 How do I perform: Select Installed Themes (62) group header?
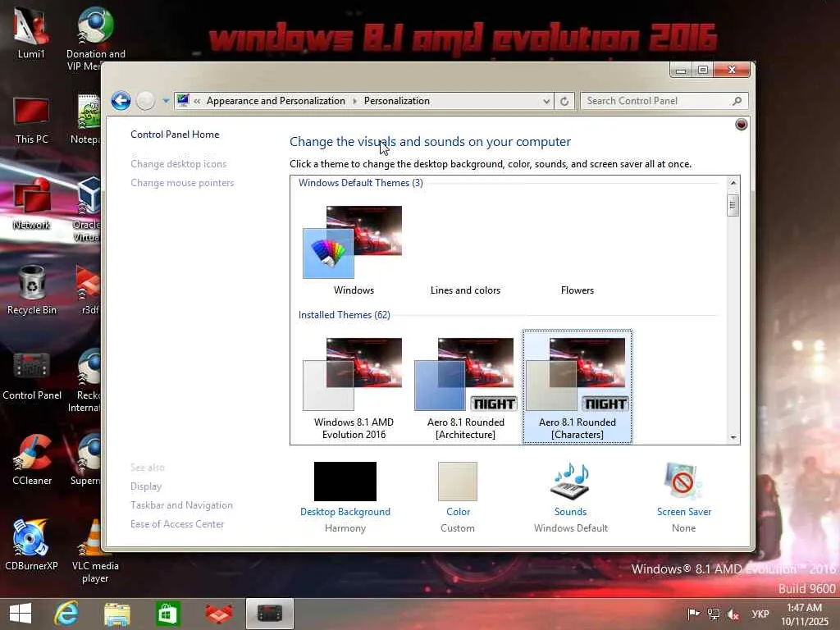pos(344,315)
